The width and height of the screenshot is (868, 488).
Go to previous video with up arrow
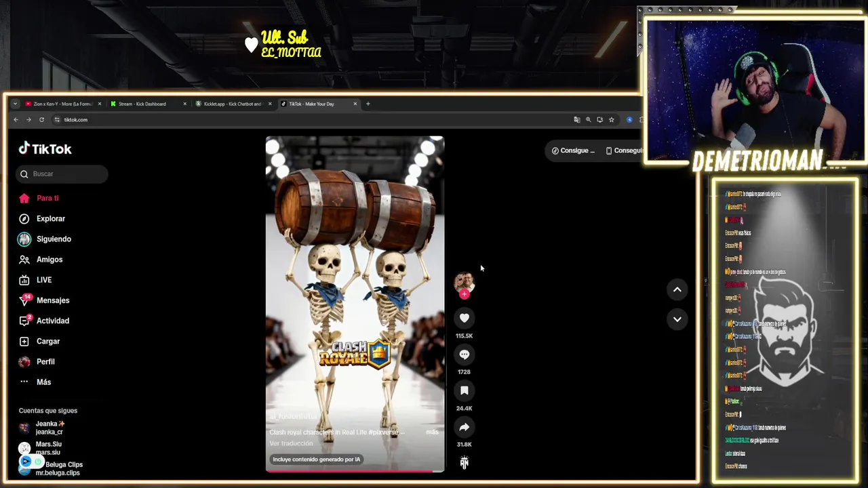coord(677,289)
